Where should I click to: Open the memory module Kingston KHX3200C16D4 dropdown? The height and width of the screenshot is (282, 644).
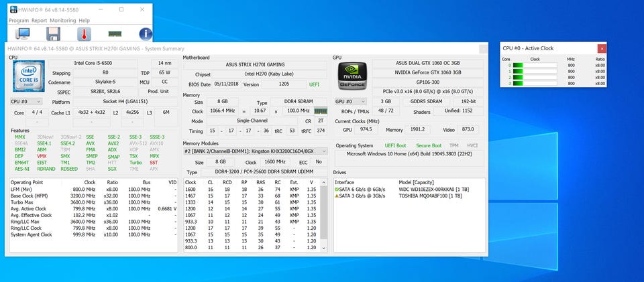point(256,151)
